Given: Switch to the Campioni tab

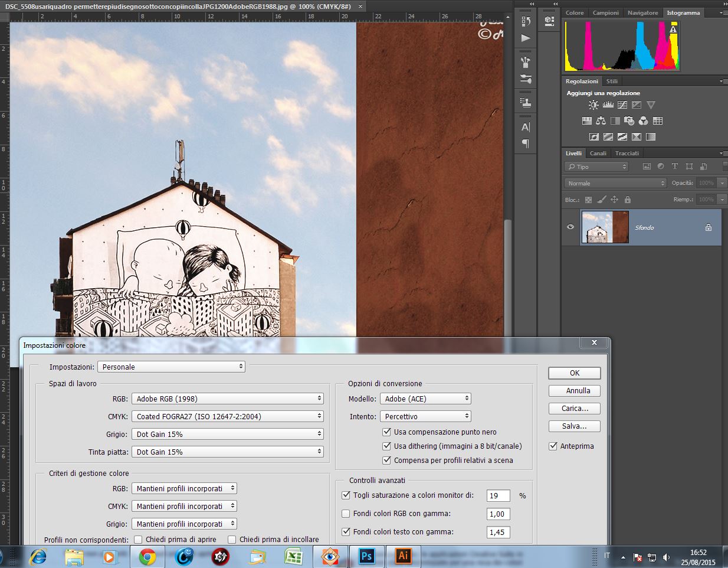Looking at the screenshot, I should (606, 12).
